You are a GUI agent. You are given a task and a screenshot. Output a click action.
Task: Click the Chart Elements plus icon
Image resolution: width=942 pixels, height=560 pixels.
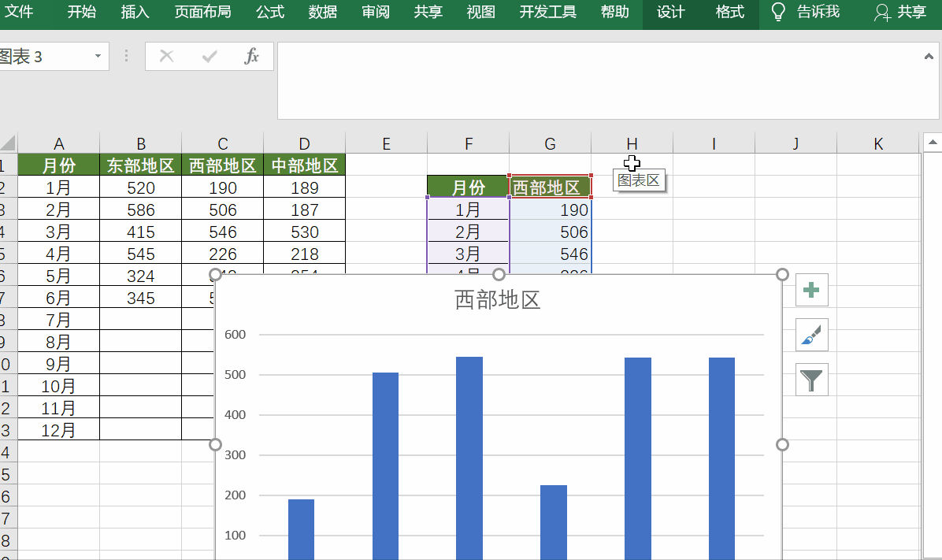pos(811,290)
